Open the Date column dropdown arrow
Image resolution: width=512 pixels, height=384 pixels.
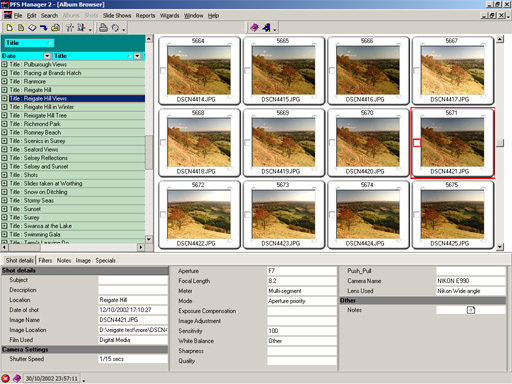47,56
